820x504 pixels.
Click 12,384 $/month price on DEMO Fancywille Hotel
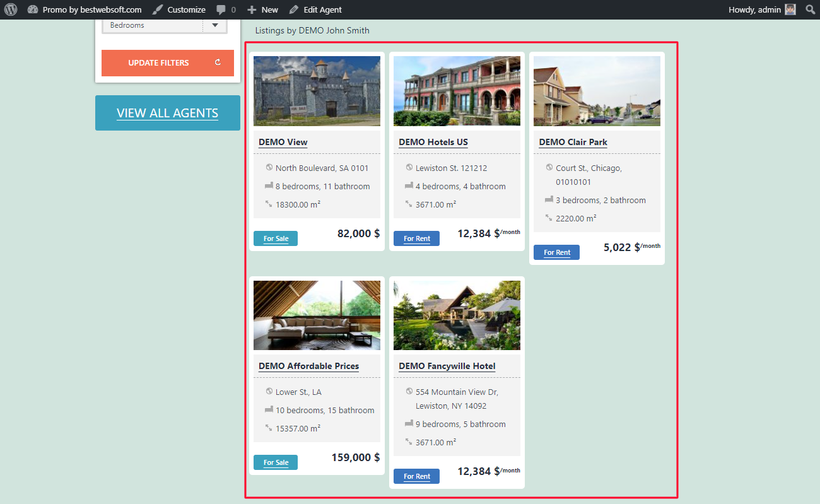(489, 471)
